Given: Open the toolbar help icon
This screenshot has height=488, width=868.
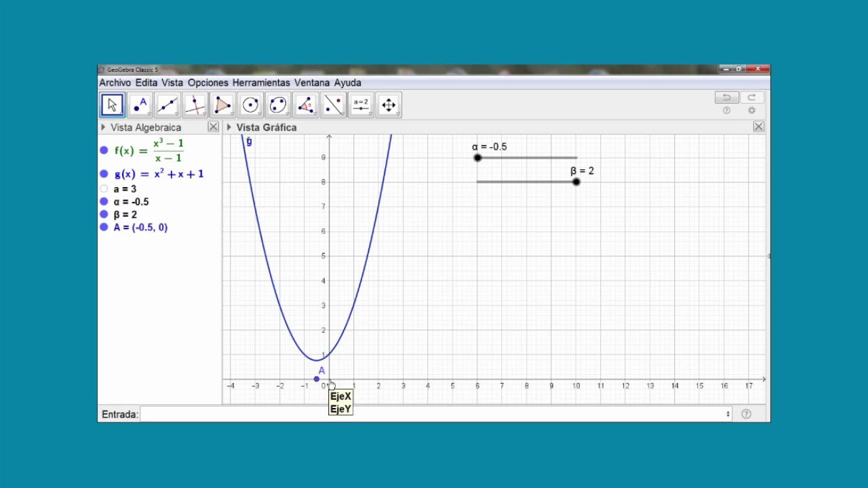Looking at the screenshot, I should [x=726, y=110].
